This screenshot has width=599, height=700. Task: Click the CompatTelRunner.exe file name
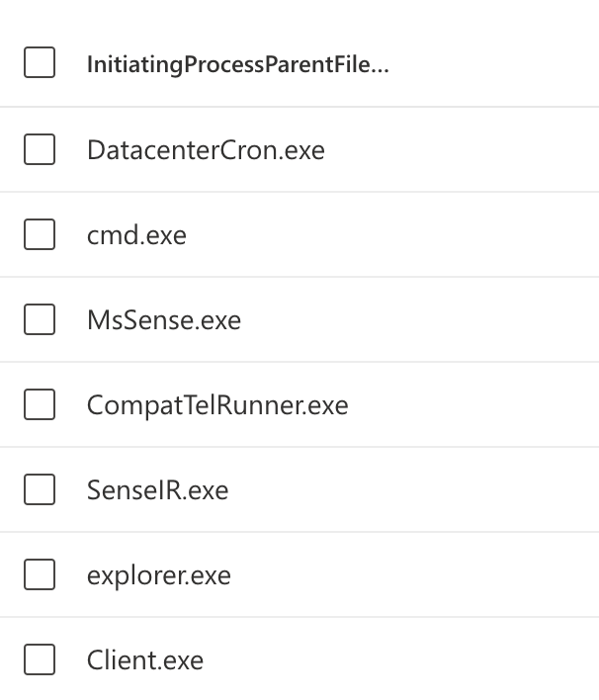click(217, 405)
